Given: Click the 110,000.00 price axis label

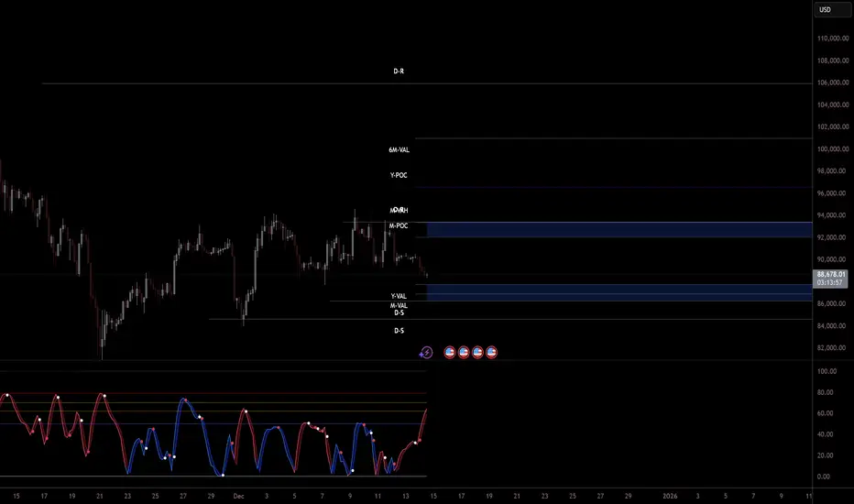Looking at the screenshot, I should (x=830, y=38).
